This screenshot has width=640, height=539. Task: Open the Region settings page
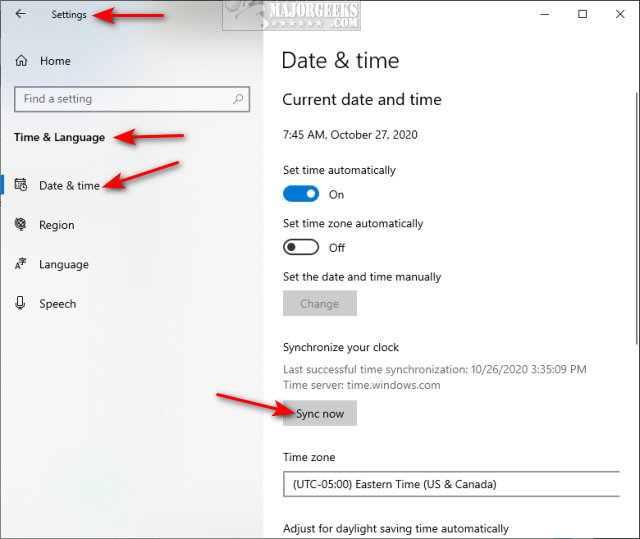point(56,225)
